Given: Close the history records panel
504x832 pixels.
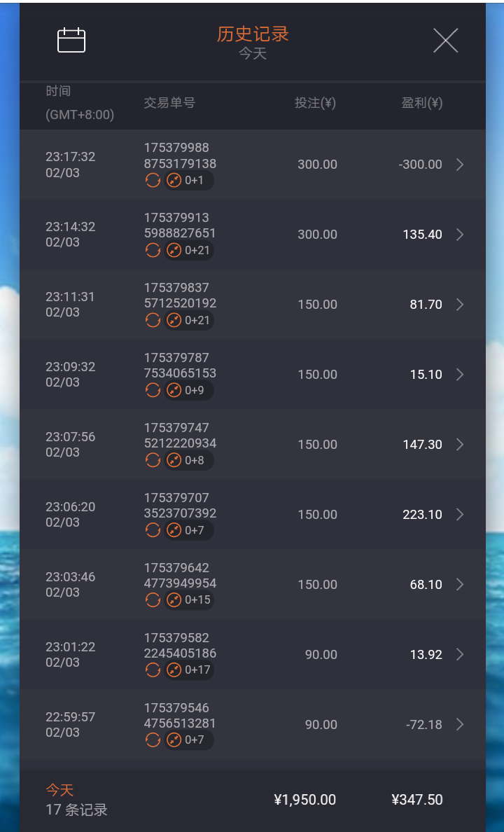Looking at the screenshot, I should 445,41.
